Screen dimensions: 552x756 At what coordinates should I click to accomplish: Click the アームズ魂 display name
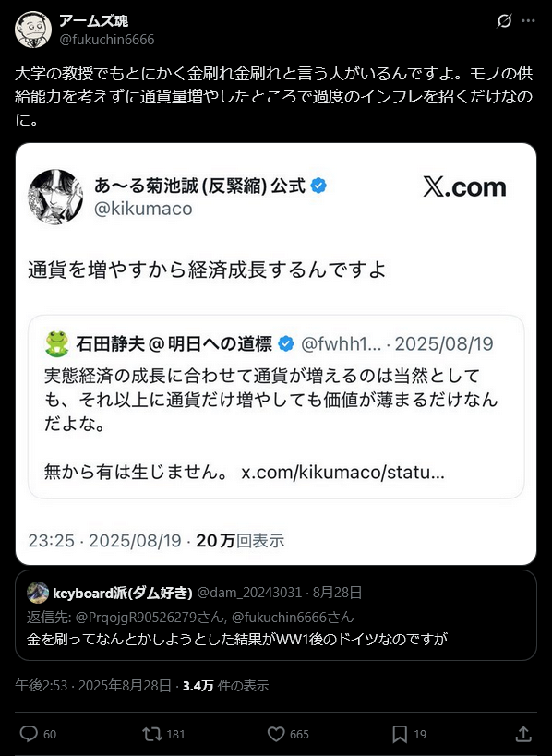coord(93,20)
